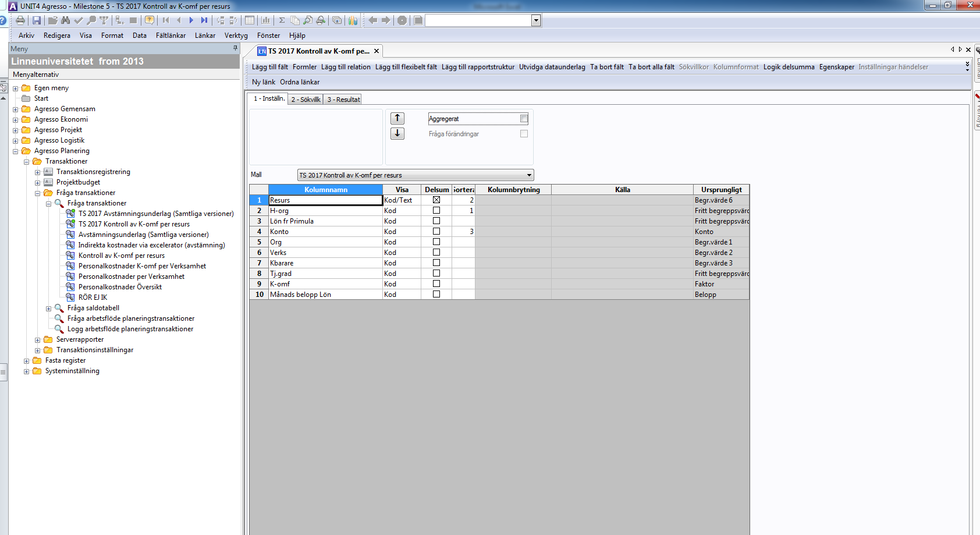Click the move row down arrow button

[397, 133]
